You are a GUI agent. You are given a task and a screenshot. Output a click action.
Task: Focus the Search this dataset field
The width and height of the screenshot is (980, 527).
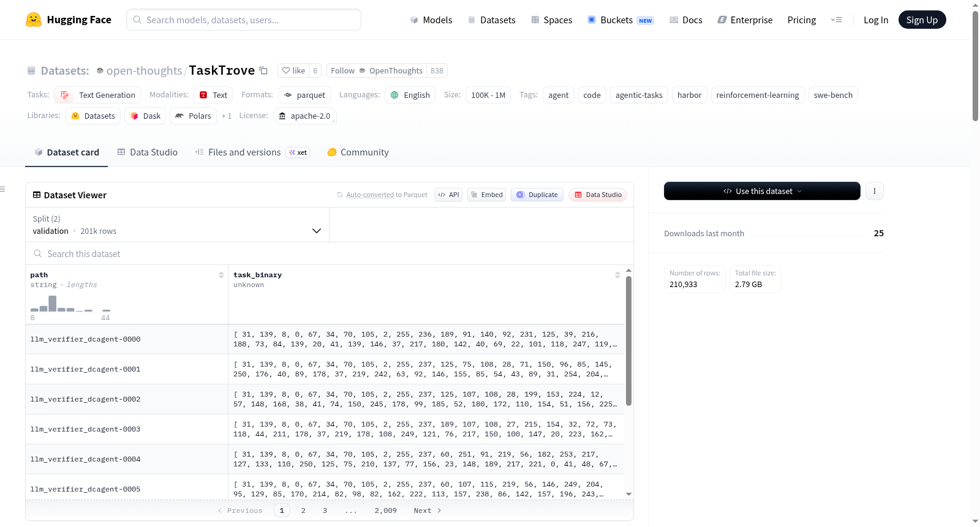coord(330,253)
